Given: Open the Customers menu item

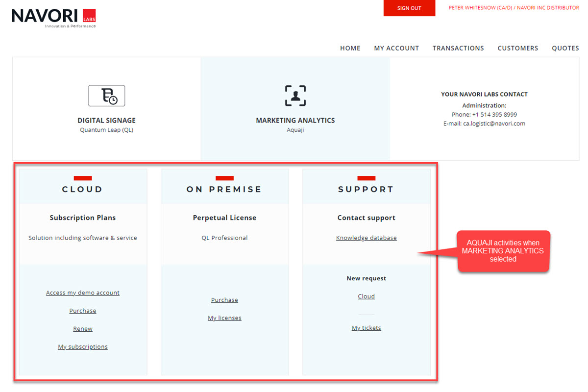Looking at the screenshot, I should click(x=517, y=48).
